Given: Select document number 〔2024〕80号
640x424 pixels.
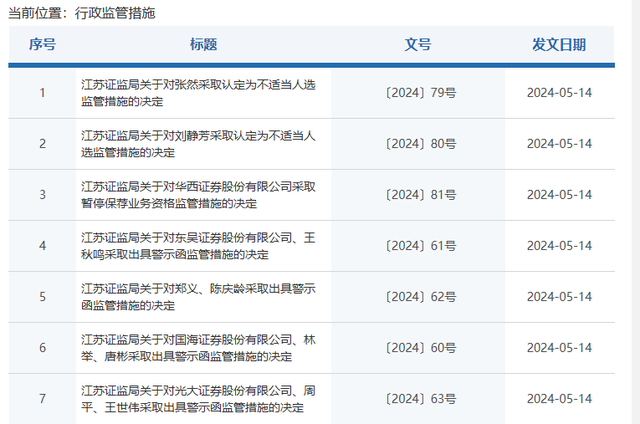Looking at the screenshot, I should [421, 144].
